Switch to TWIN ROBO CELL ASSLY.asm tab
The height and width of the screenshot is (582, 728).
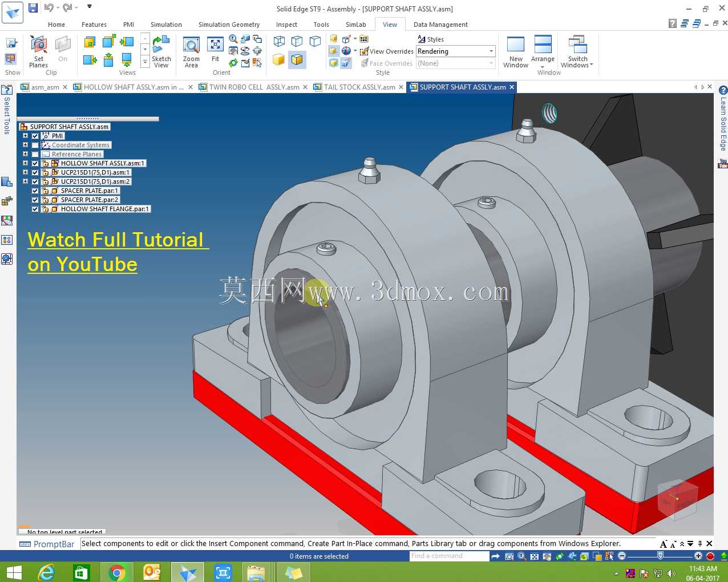pyautogui.click(x=254, y=87)
